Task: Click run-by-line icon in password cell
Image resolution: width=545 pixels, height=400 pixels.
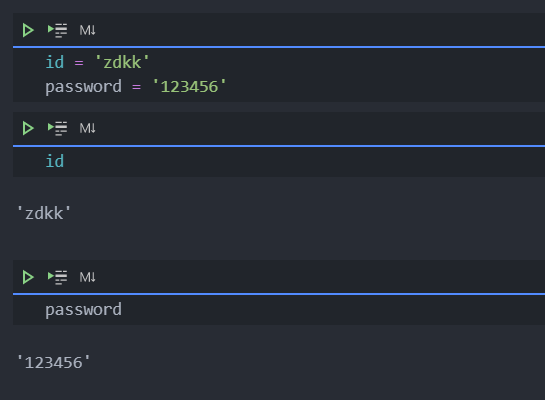Action: 57,277
